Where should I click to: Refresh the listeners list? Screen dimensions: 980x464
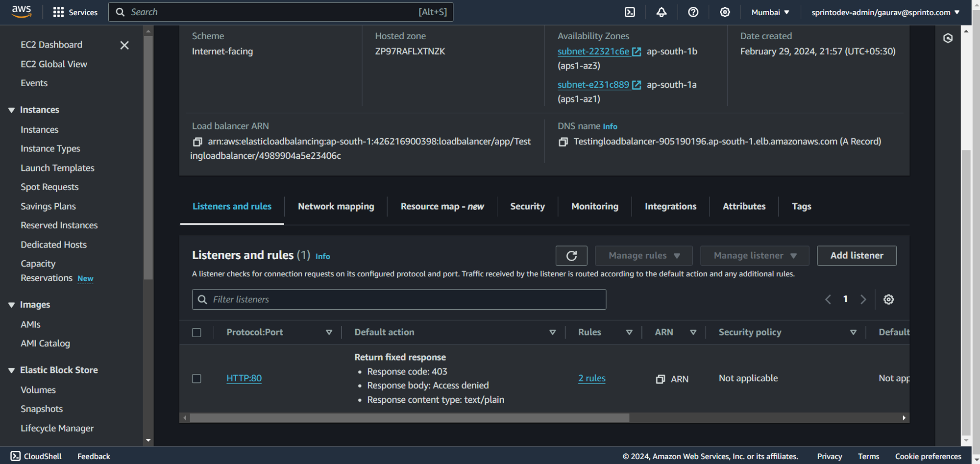pos(571,256)
